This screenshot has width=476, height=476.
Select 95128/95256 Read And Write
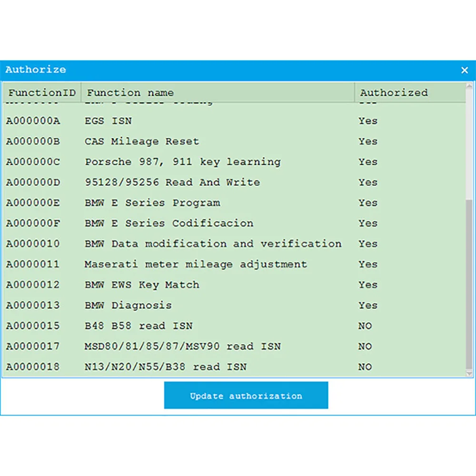(172, 182)
